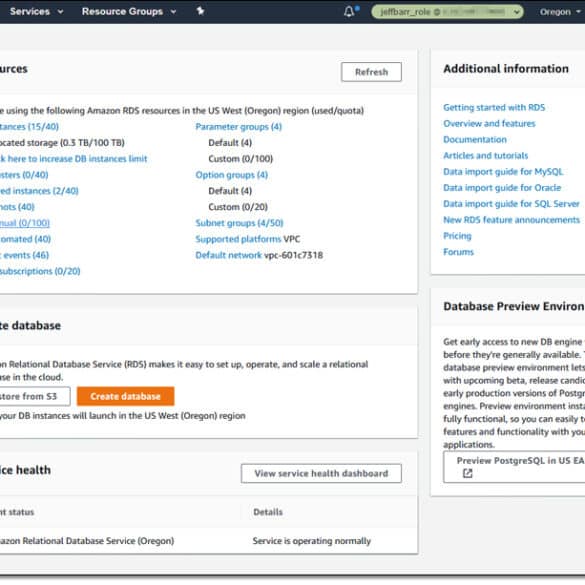Open the Option groups (4) link
The image size is (585, 585).
(232, 175)
